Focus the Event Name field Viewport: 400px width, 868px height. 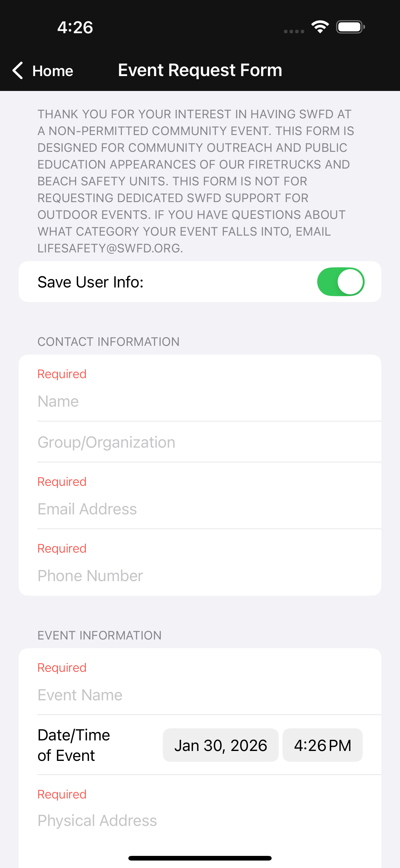[209, 695]
